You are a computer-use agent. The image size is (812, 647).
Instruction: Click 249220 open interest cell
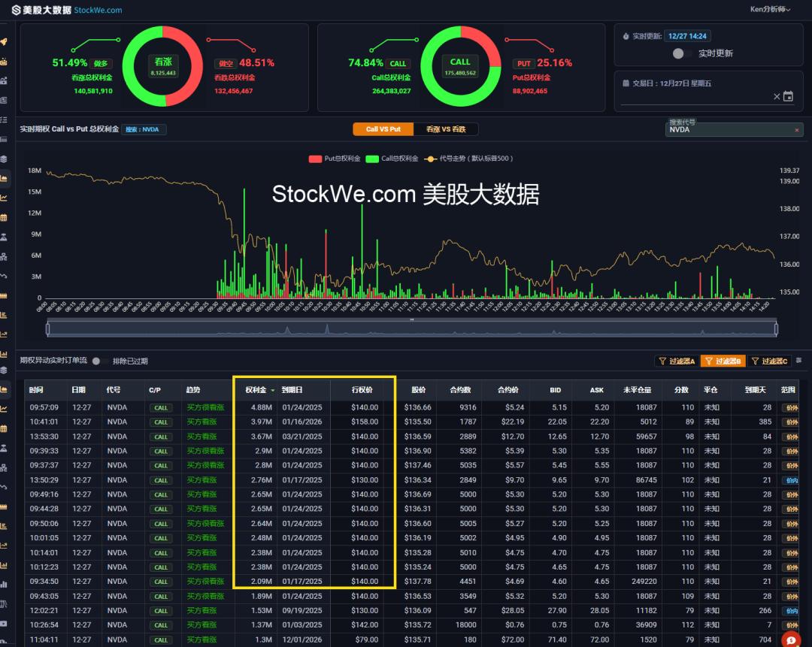click(644, 582)
